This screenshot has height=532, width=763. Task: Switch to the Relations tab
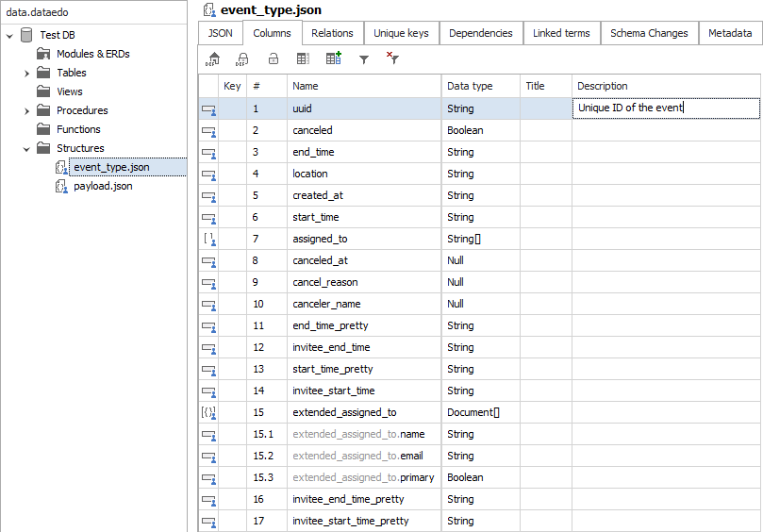(332, 33)
